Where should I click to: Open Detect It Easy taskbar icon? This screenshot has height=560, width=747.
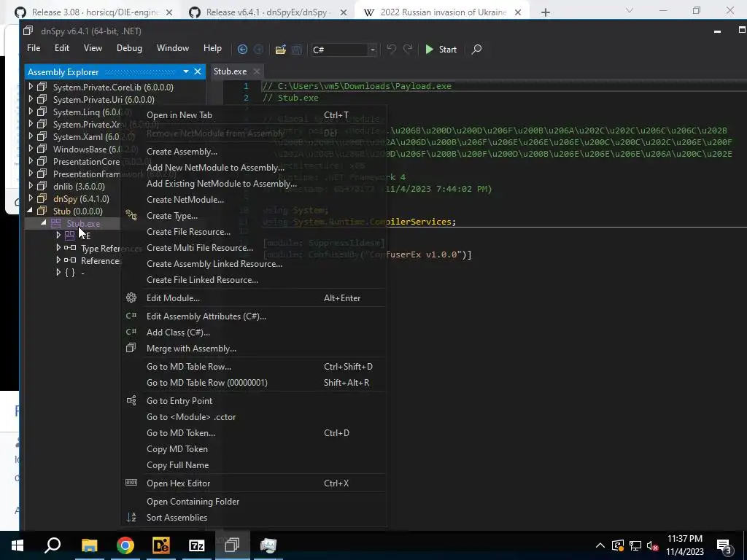[x=160, y=545]
